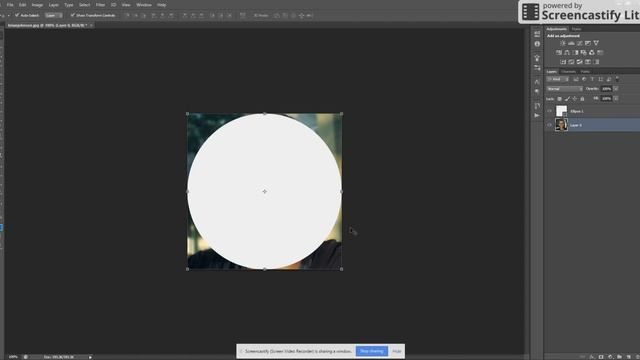Add Color Balance adjustment
The image size is (640, 360).
pos(567,52)
